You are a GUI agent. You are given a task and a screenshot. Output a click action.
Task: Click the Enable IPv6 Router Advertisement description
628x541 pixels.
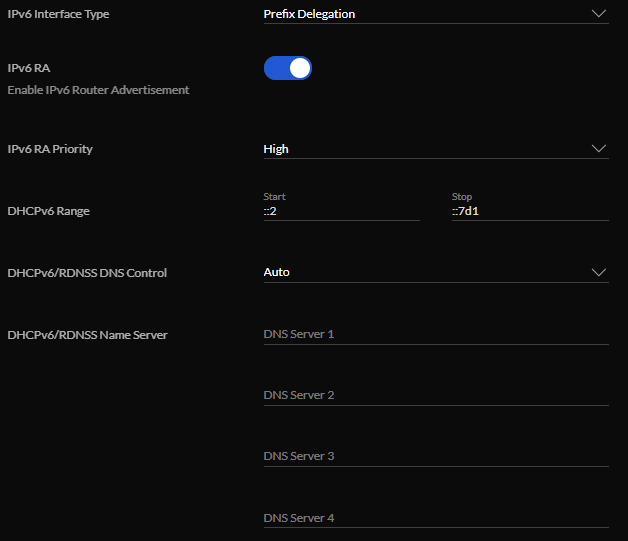click(x=98, y=90)
